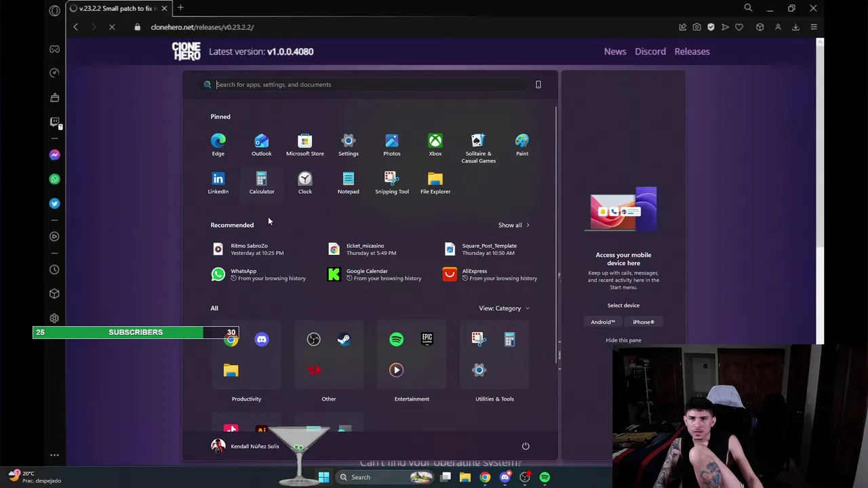Open Twitter in browser sidebar
The width and height of the screenshot is (868, 488).
click(54, 203)
